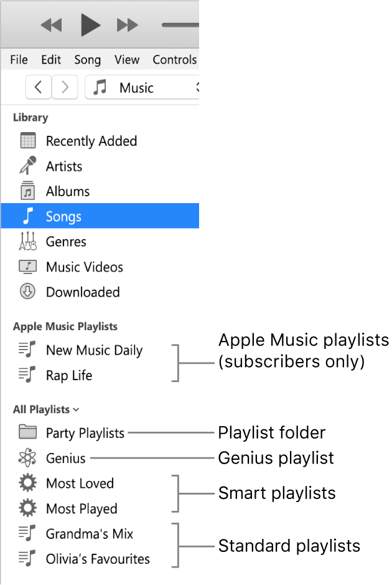The width and height of the screenshot is (392, 585).
Task: Open the Song menu
Action: 87,60
